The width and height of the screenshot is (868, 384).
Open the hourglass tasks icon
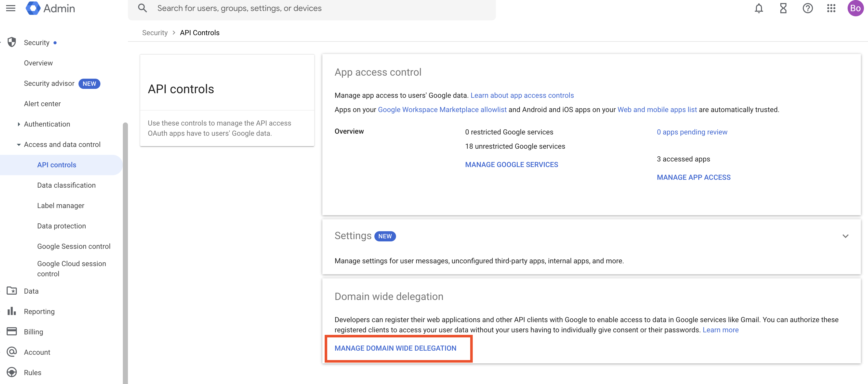tap(783, 8)
